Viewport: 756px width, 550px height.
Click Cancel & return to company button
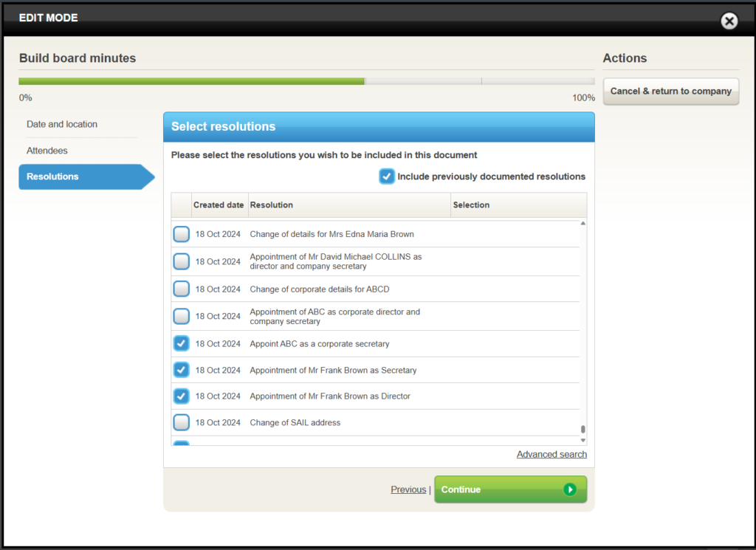[670, 92]
